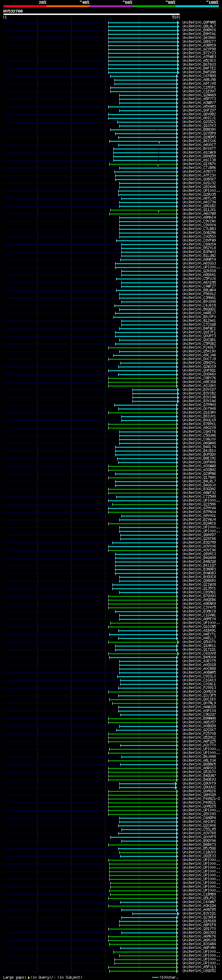Click the green alignment bar for UniRef100_Q1YN70
222x980 pixels.
pos(144,164)
